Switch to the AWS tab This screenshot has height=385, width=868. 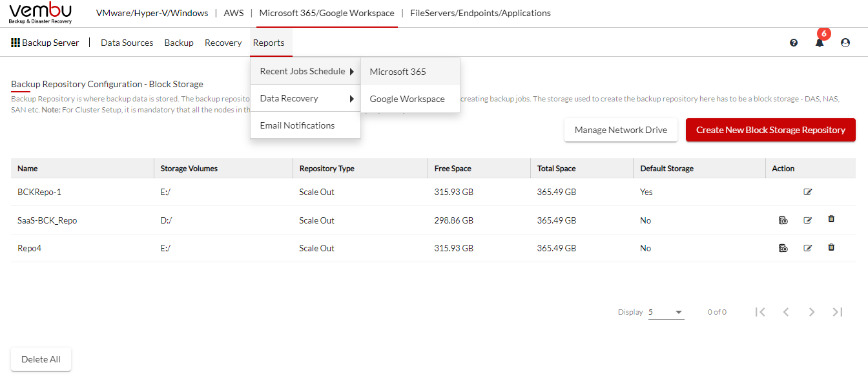234,13
